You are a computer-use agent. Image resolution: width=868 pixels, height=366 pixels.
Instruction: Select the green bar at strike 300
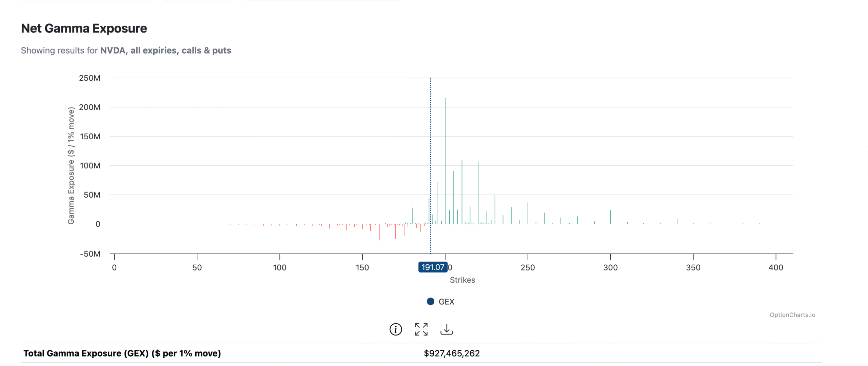click(610, 217)
